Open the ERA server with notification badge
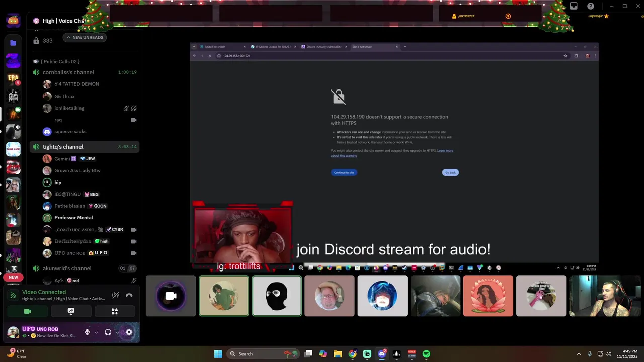This screenshot has width=644, height=362. pyautogui.click(x=13, y=78)
